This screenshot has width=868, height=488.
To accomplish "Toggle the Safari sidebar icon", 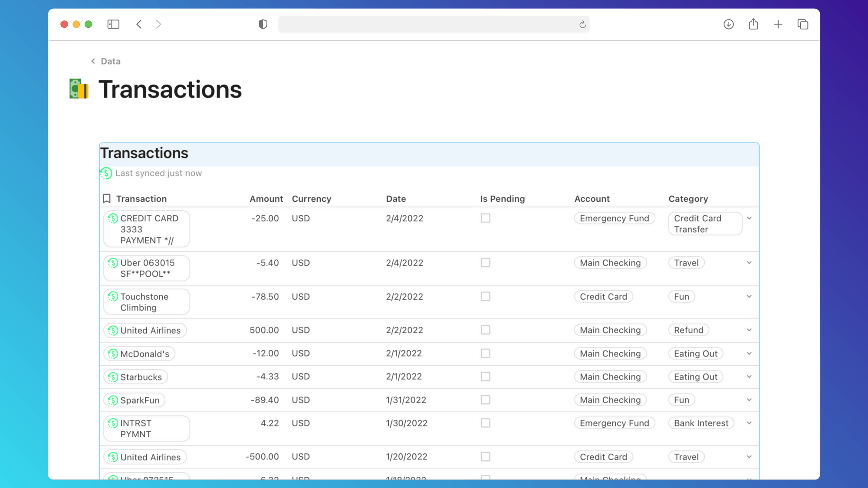I will click(x=113, y=24).
